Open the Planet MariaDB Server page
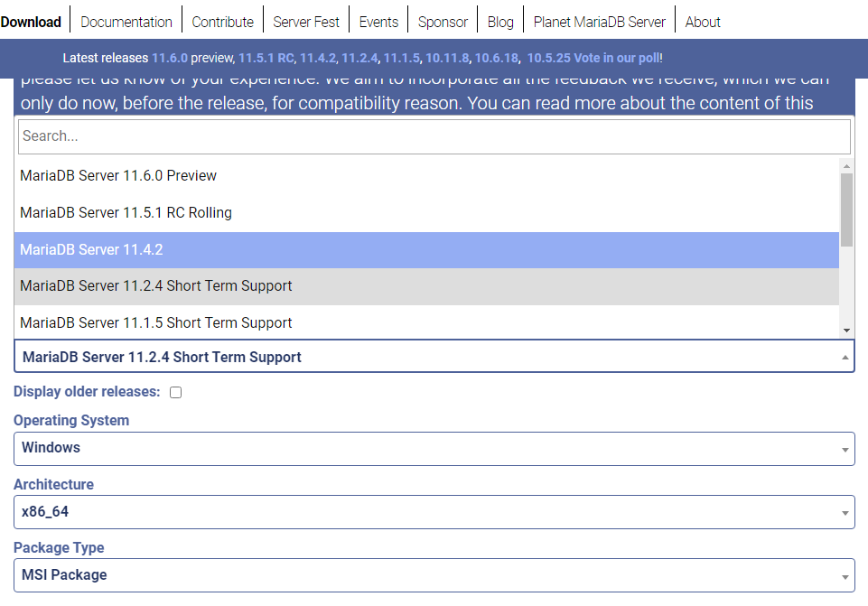 pyautogui.click(x=600, y=22)
